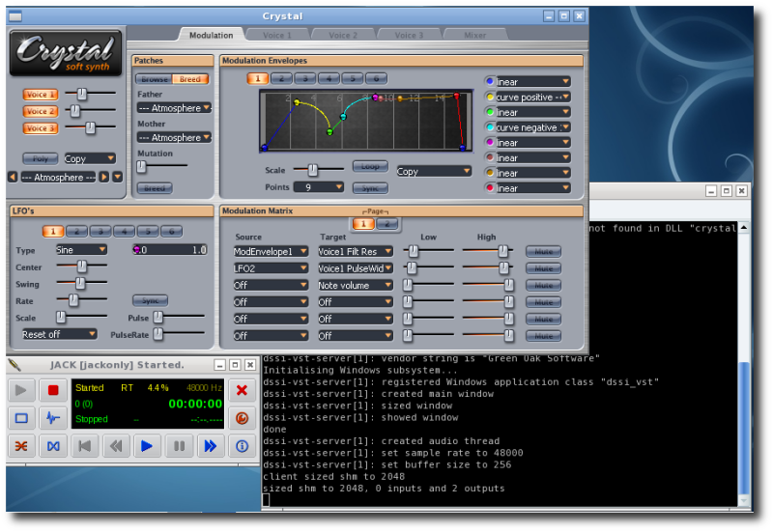Switch to the Voice 1 tab
Screen dimensions: 773x532
click(277, 36)
